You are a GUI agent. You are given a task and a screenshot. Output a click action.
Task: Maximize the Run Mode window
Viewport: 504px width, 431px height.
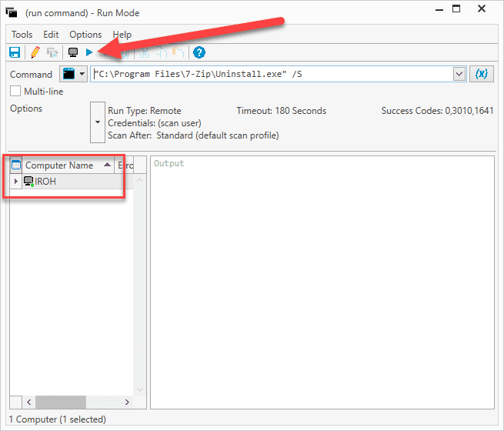click(456, 8)
